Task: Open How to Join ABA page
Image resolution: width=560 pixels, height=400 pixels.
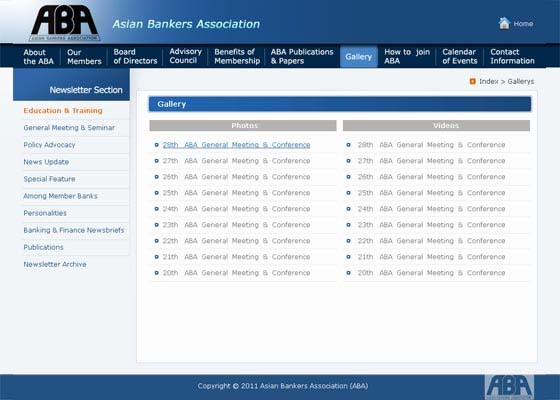Action: click(x=407, y=56)
